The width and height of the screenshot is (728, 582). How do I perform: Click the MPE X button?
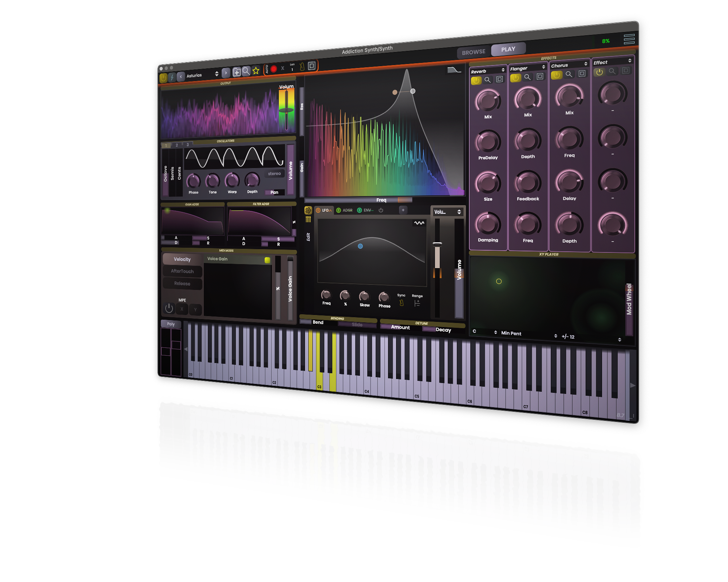pos(182,309)
